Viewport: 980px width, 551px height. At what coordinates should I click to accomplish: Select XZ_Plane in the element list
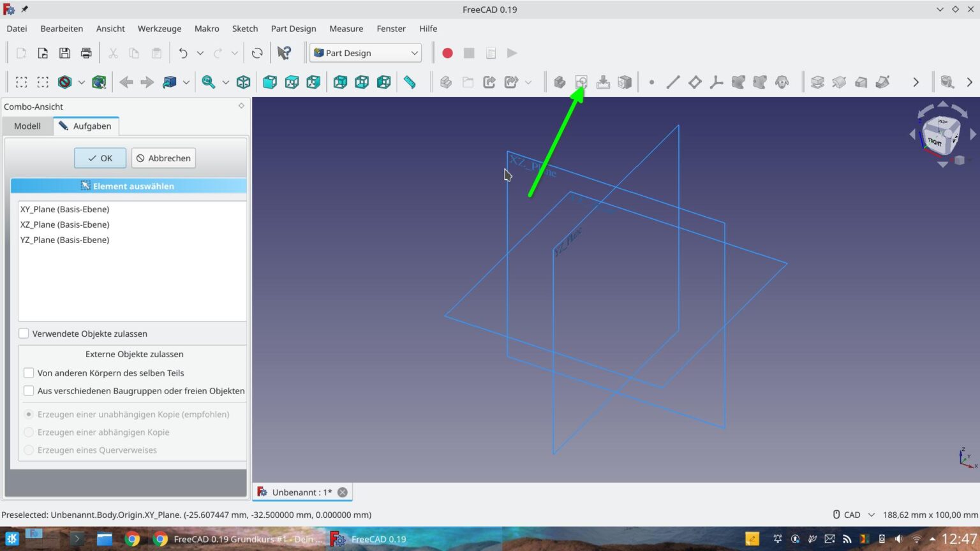pyautogui.click(x=64, y=224)
